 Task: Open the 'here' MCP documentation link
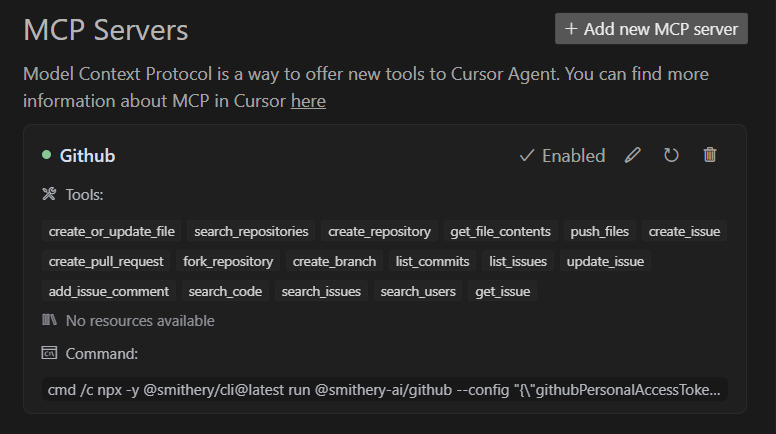[x=308, y=101]
